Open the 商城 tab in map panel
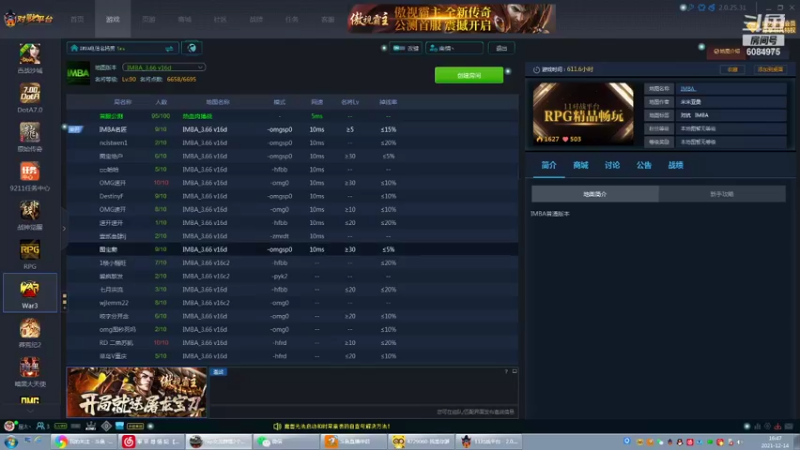This screenshot has width=800, height=450. click(x=581, y=165)
